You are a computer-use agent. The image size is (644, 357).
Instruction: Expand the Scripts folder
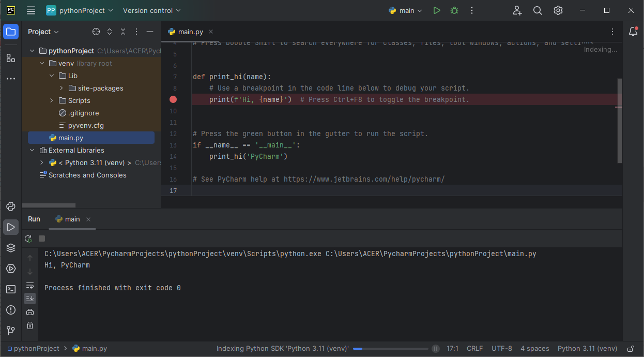[52, 100]
